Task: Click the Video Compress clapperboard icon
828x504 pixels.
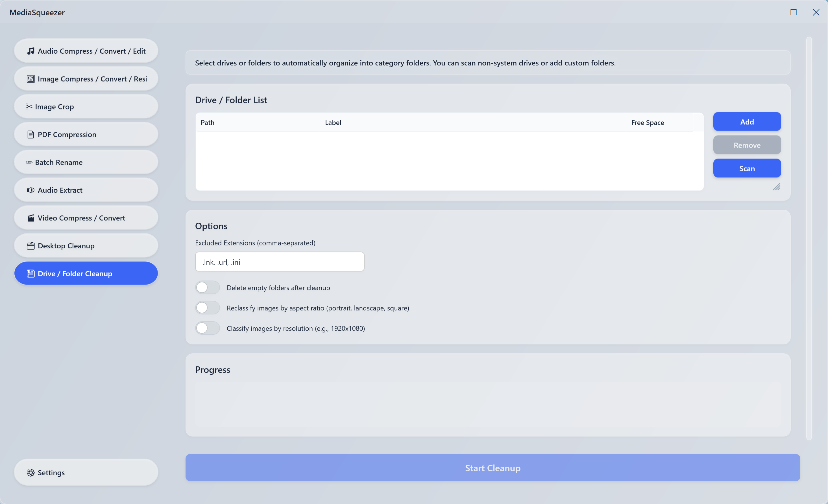Action: tap(30, 218)
